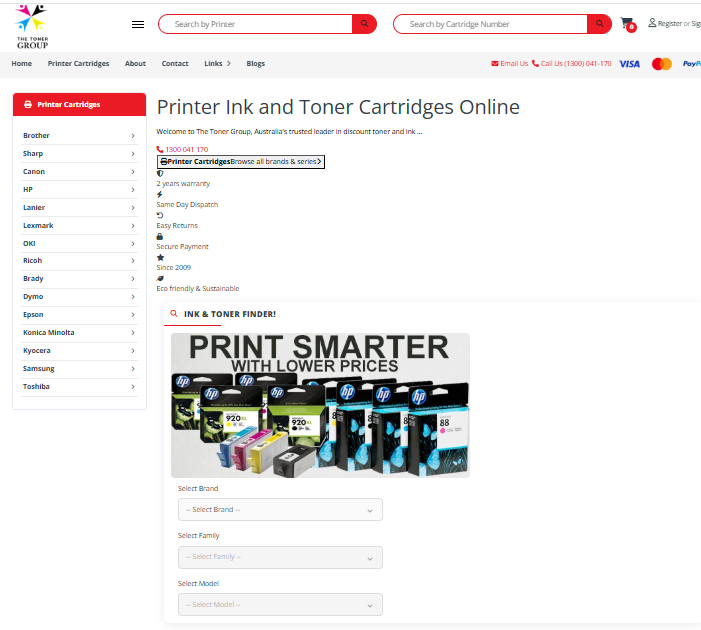Click the PayPal payment icon

(691, 64)
